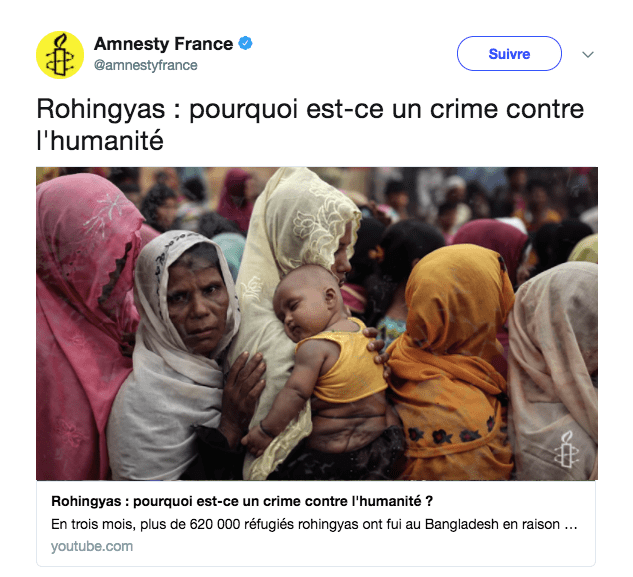This screenshot has width=633, height=577.
Task: Open the Rohingya refugees video thumbnail
Action: (317, 323)
